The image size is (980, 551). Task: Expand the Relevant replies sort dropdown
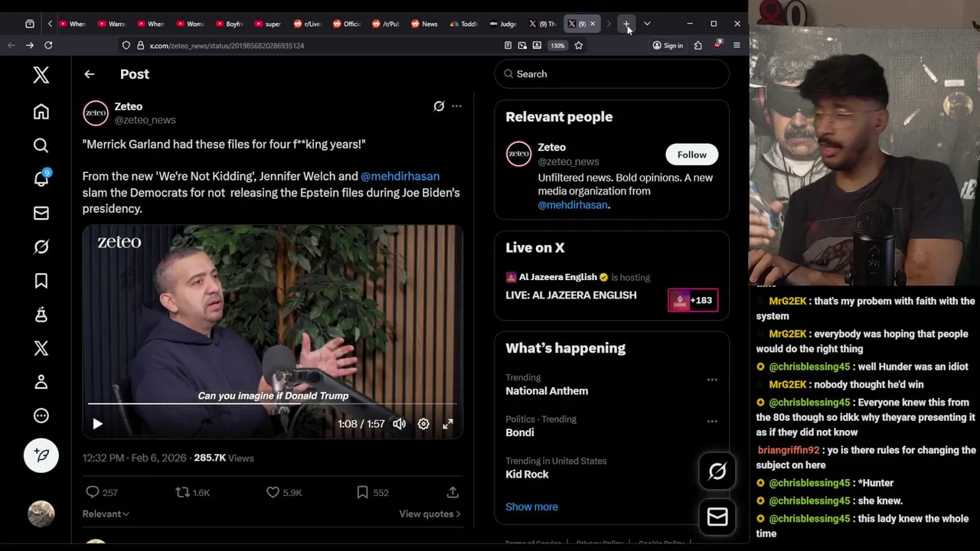[x=106, y=514]
